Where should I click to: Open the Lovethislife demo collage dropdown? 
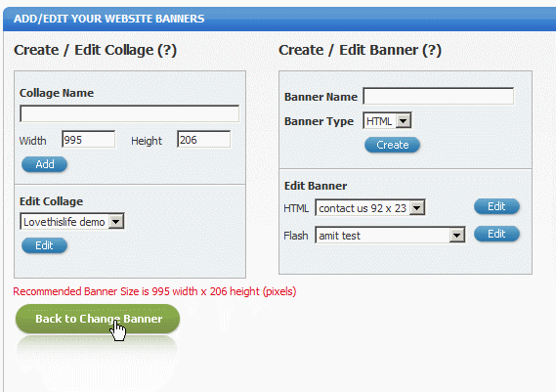tap(72, 222)
